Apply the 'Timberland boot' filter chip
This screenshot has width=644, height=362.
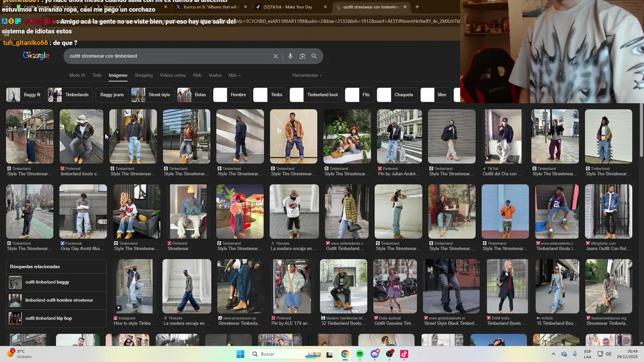coord(316,95)
